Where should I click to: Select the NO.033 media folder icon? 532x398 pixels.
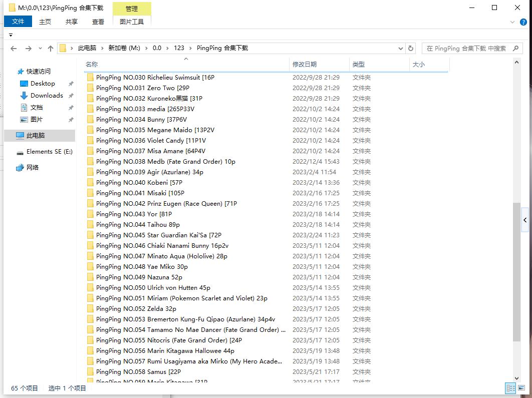(x=90, y=109)
